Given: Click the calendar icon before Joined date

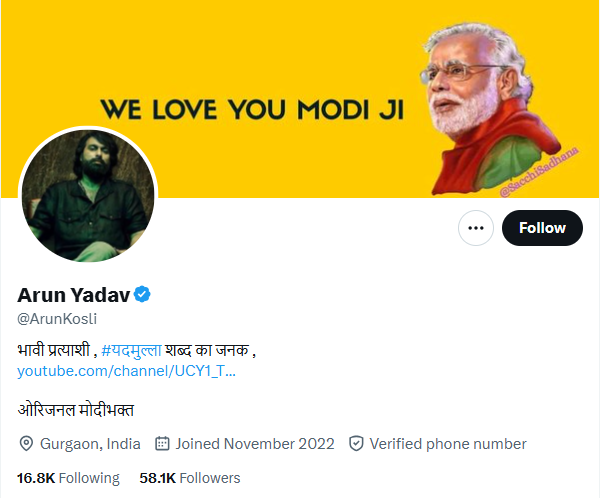Looking at the screenshot, I should [162, 443].
